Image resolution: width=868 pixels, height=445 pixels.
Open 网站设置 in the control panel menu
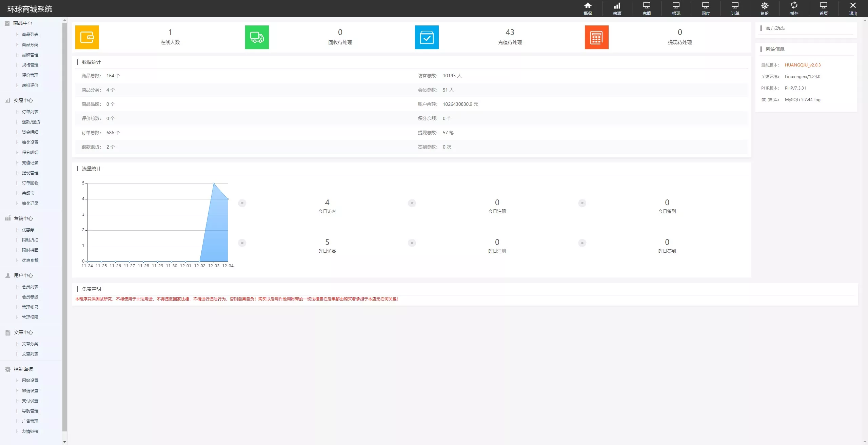(30, 380)
